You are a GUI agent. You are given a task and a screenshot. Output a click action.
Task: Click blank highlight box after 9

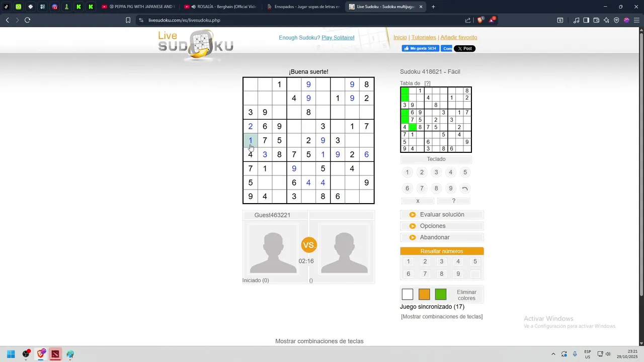475,274
